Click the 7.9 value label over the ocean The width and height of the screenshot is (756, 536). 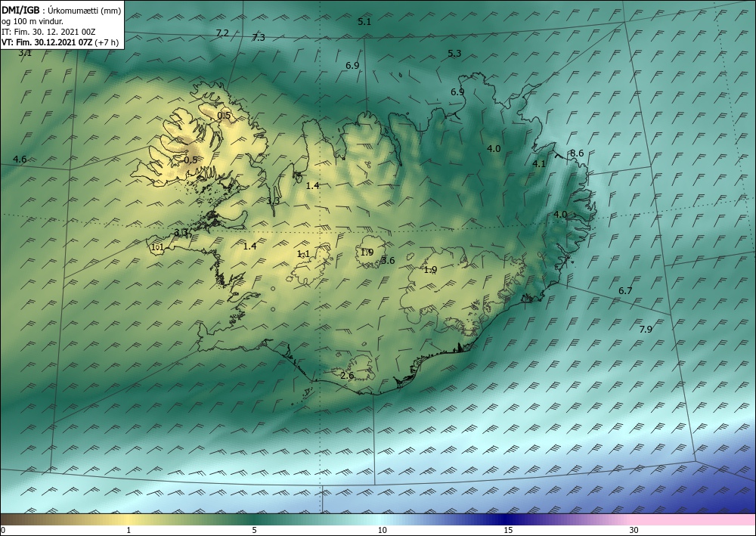tap(646, 330)
